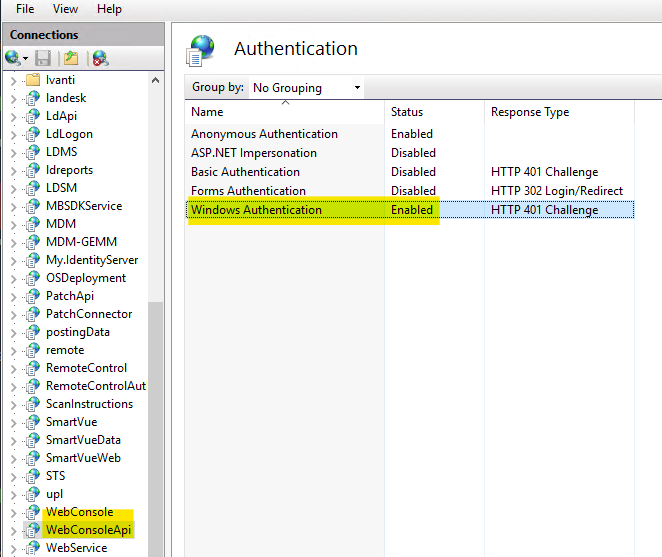Screen dimensions: 662x557
Task: Expand the upl tree node
Action: pyautogui.click(x=14, y=495)
